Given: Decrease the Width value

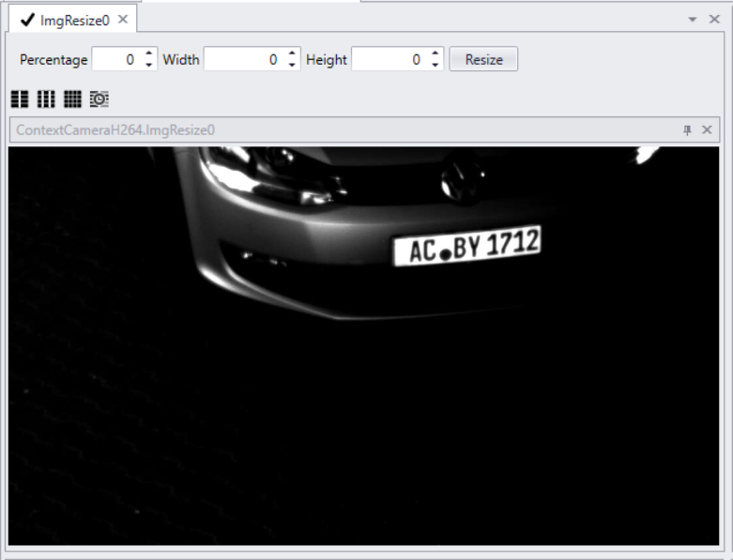Looking at the screenshot, I should [292, 66].
